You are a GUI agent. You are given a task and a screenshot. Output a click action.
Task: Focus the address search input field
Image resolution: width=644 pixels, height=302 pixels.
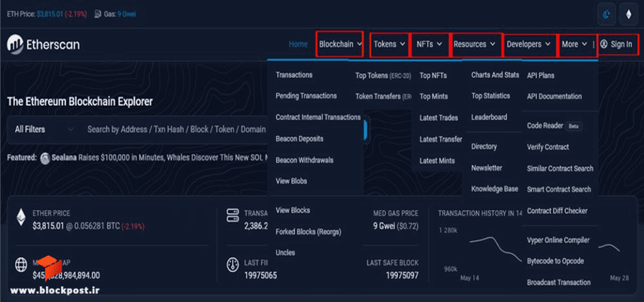click(177, 130)
